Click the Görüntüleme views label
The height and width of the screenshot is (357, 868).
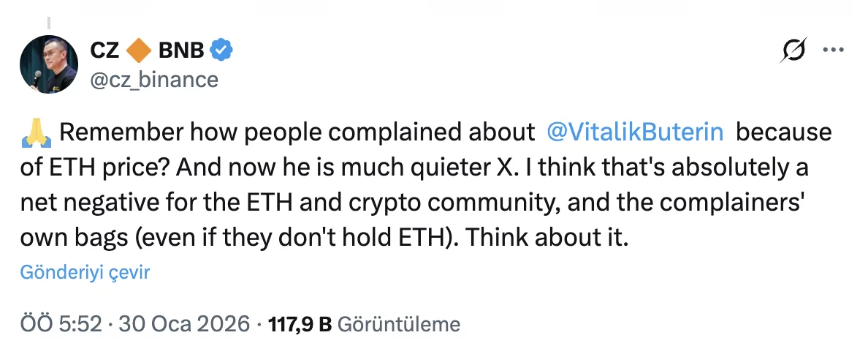tap(400, 324)
